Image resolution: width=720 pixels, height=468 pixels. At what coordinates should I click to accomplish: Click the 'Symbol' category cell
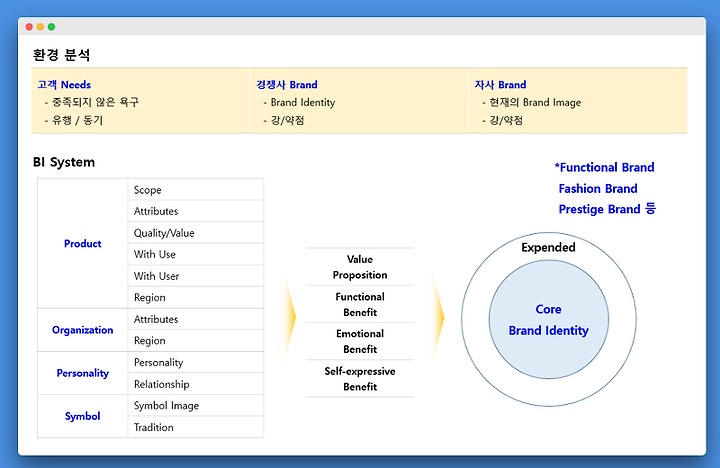pos(83,416)
